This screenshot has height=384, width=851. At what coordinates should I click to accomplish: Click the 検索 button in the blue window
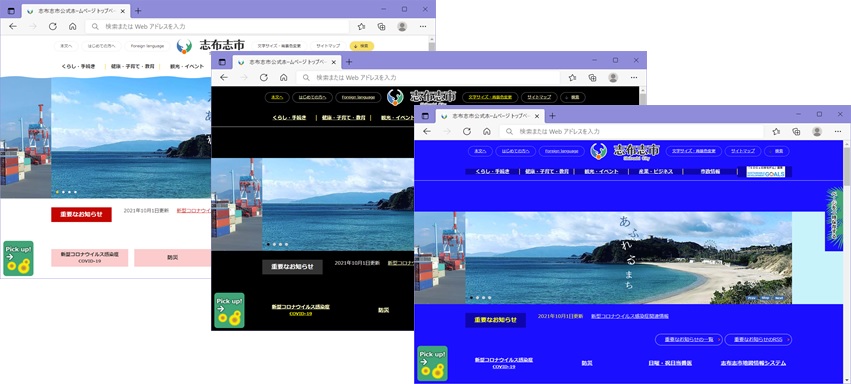click(777, 151)
